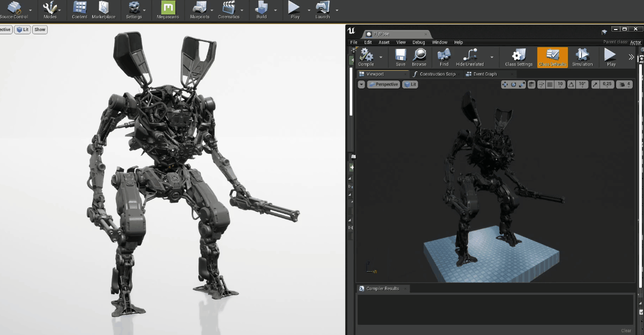Click Browse magnifier icon in blueprint toolbar

(x=419, y=55)
